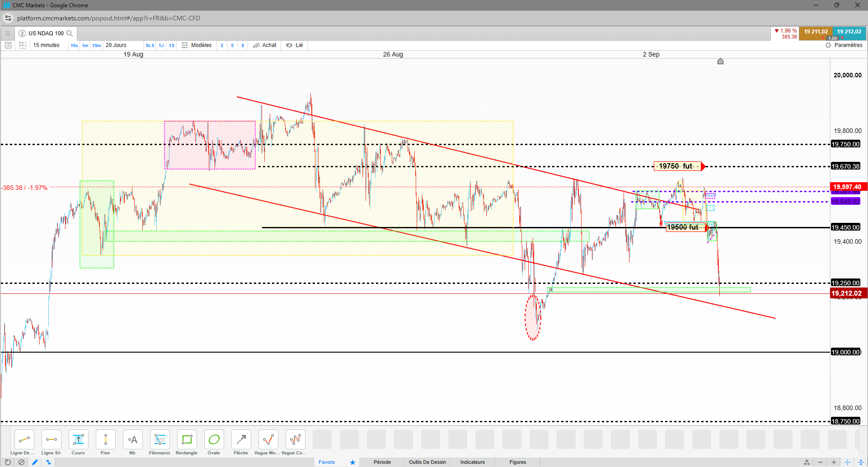Open the 20 Jours period dropdown

[116, 45]
